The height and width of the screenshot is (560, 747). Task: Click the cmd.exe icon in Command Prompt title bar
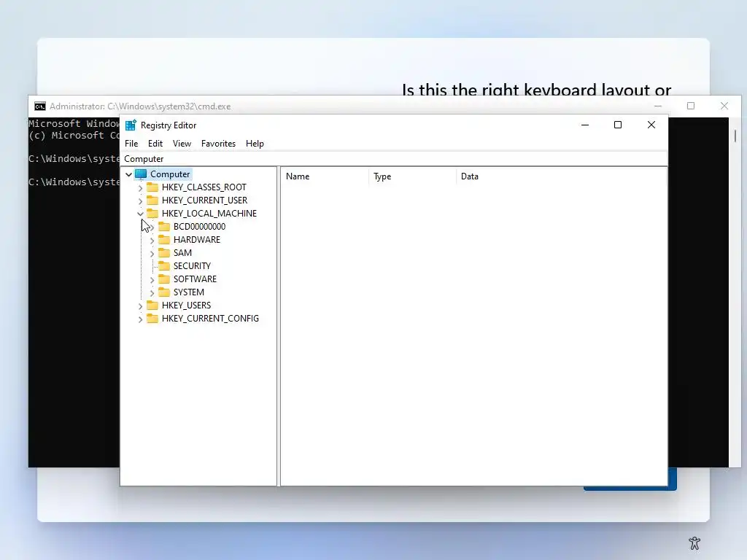pyautogui.click(x=40, y=106)
